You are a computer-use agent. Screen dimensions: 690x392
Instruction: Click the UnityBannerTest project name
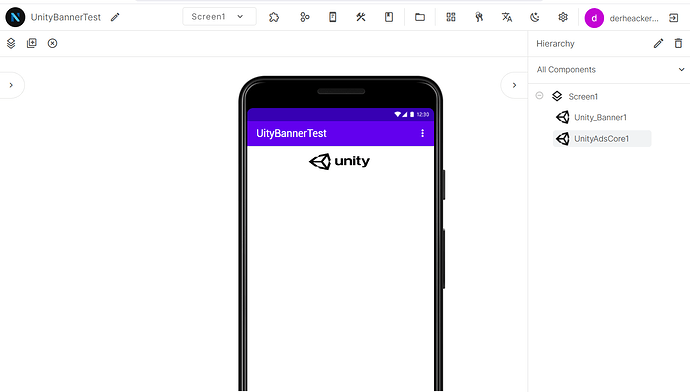[66, 17]
